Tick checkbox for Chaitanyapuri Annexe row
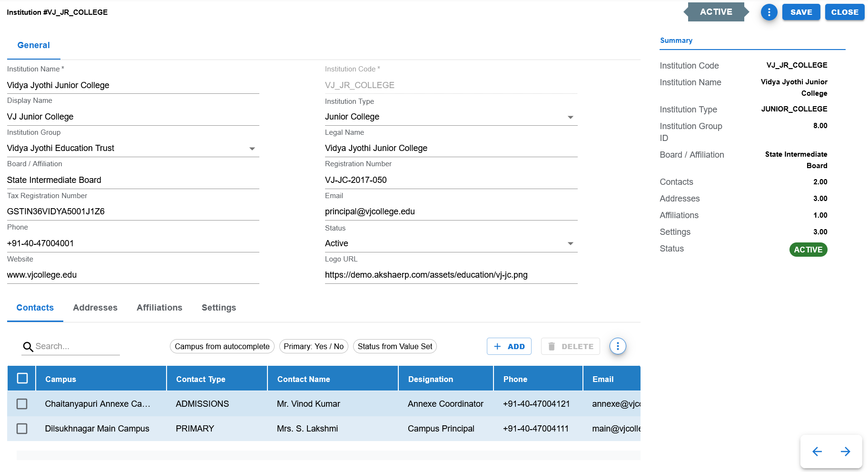 pyautogui.click(x=22, y=404)
